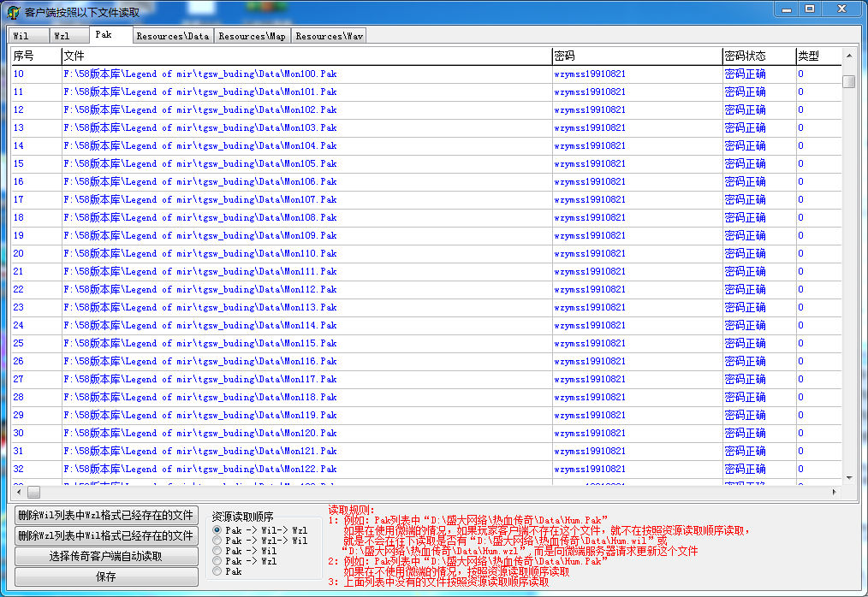Sort by the 文件 column header
868x597 pixels.
(306, 56)
